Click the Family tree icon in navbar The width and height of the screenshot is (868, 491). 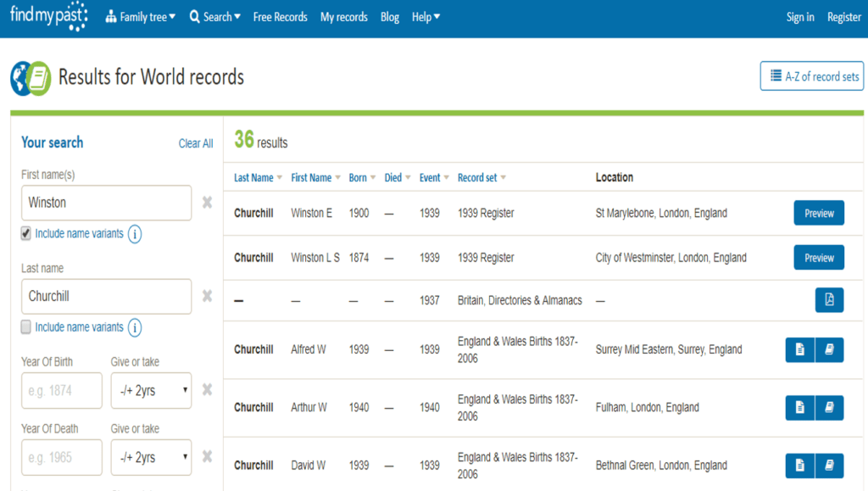(x=111, y=17)
